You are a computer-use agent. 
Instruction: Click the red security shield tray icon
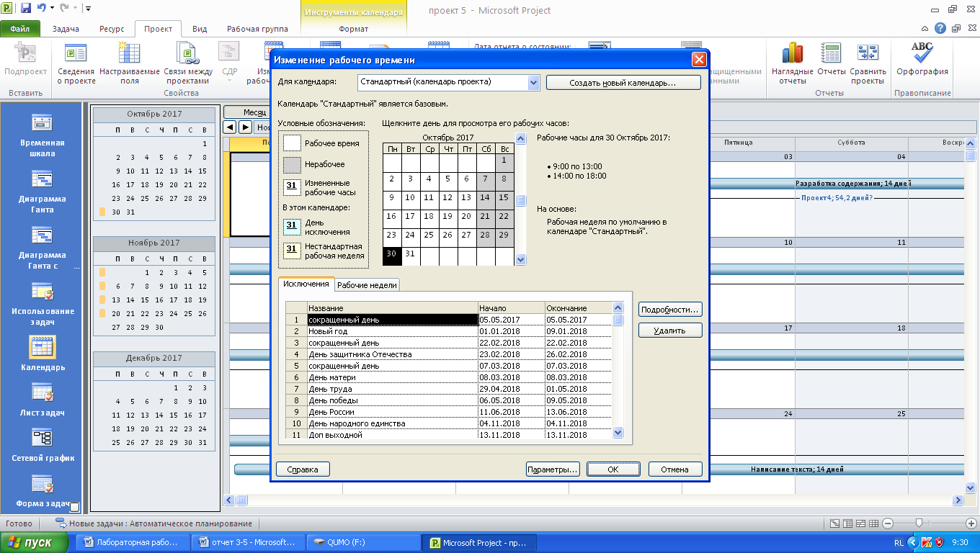940,542
